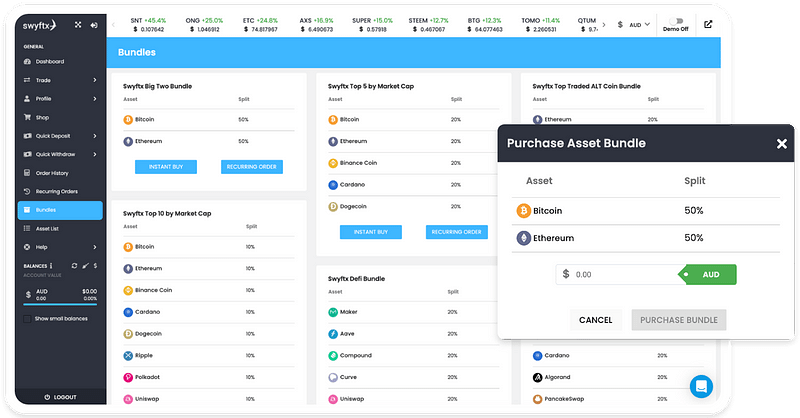Click the balances brush icon
This screenshot has width=800, height=418.
[86, 266]
